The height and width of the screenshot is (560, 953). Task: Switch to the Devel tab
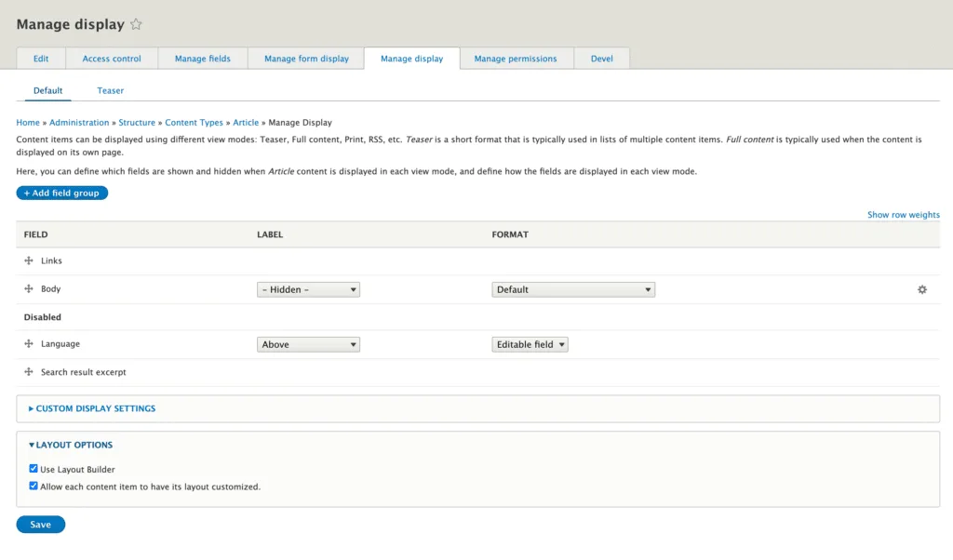pyautogui.click(x=602, y=59)
